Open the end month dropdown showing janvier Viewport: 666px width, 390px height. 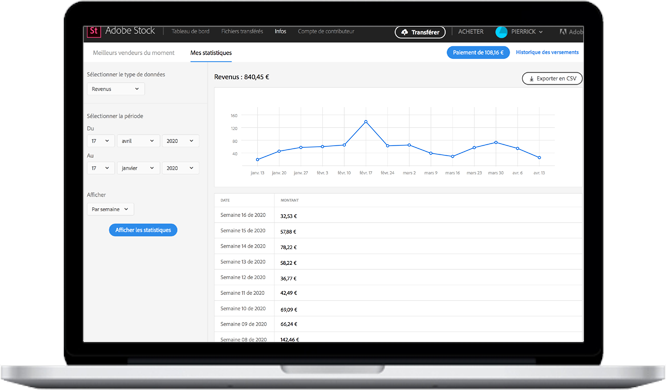138,168
